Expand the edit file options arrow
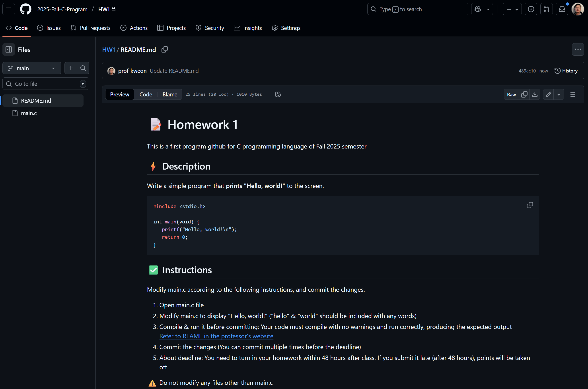 (x=559, y=94)
